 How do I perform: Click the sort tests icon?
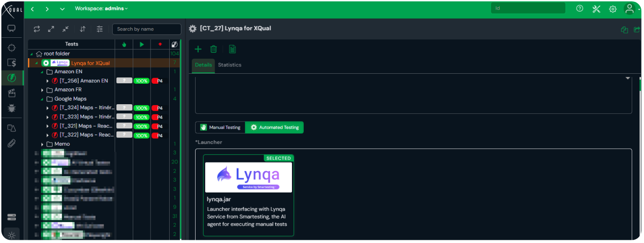pyautogui.click(x=83, y=29)
